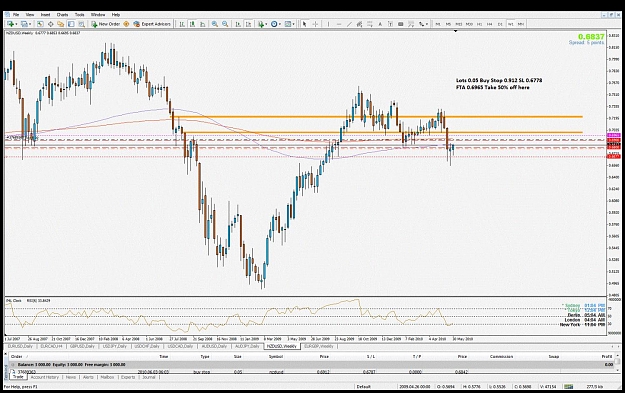Switch timeframe to D1
This screenshot has height=393, width=625.
500,24
